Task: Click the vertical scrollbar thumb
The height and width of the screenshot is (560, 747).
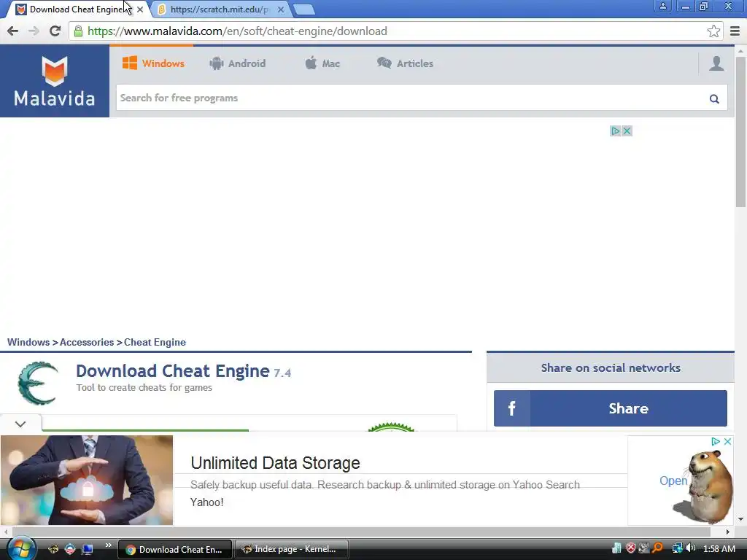Action: pyautogui.click(x=740, y=131)
